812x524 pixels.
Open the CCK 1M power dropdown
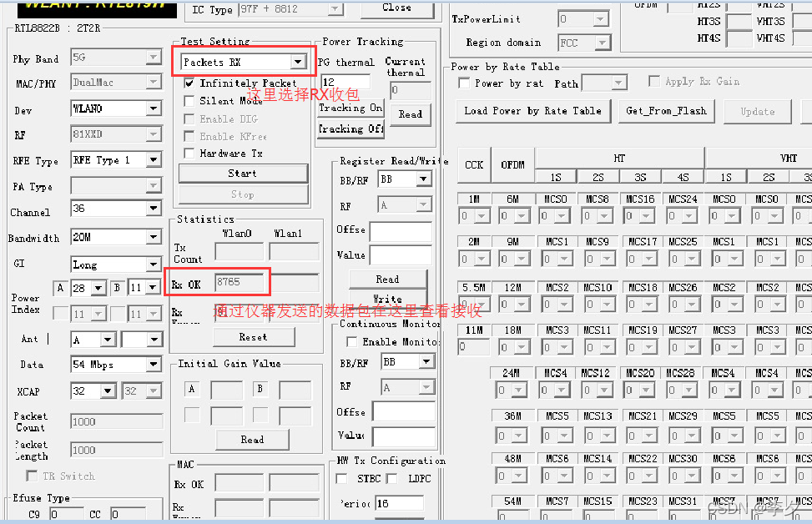(x=482, y=216)
